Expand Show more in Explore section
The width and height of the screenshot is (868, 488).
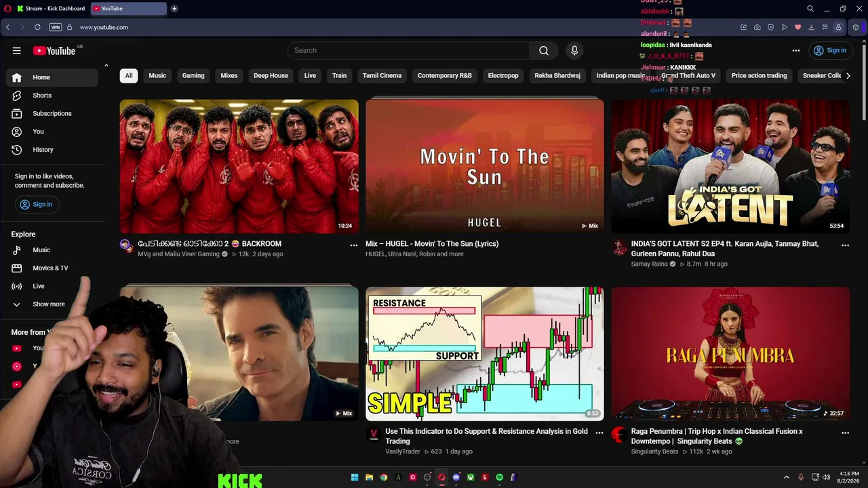52,304
